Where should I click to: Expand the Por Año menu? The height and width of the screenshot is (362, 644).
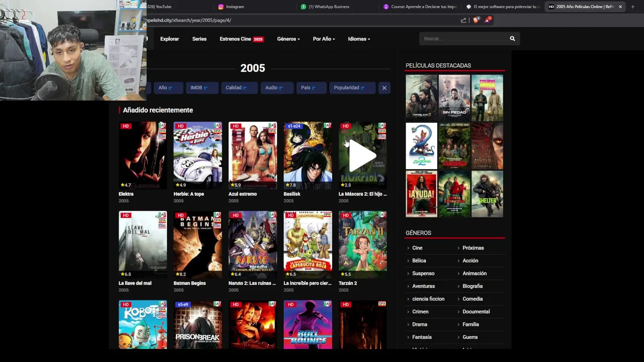click(x=324, y=39)
